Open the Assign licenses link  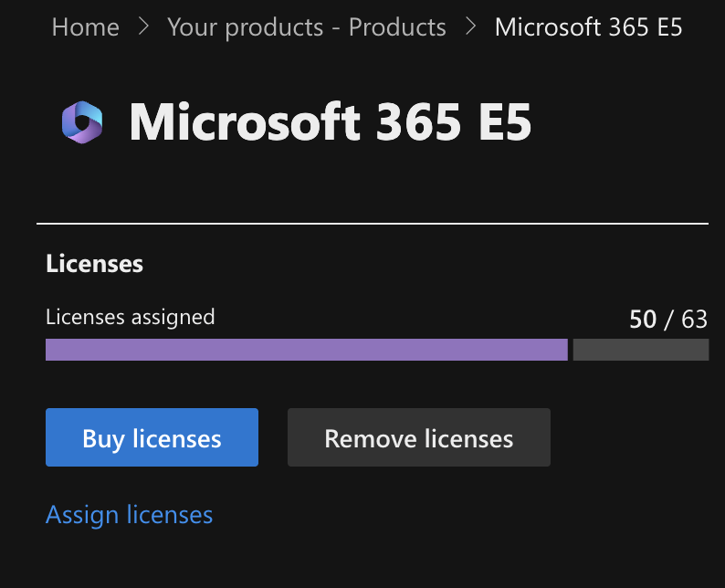(x=129, y=514)
